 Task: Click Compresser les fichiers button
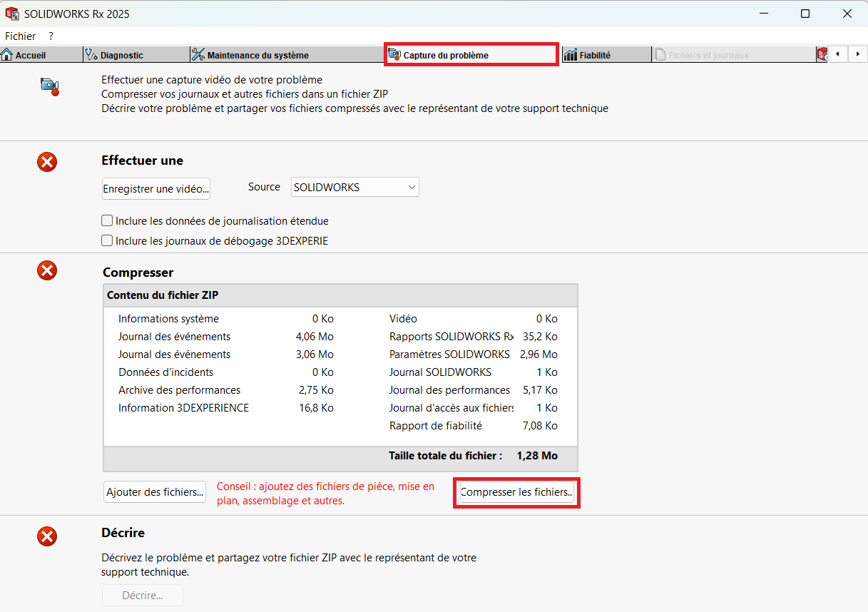coord(517,492)
